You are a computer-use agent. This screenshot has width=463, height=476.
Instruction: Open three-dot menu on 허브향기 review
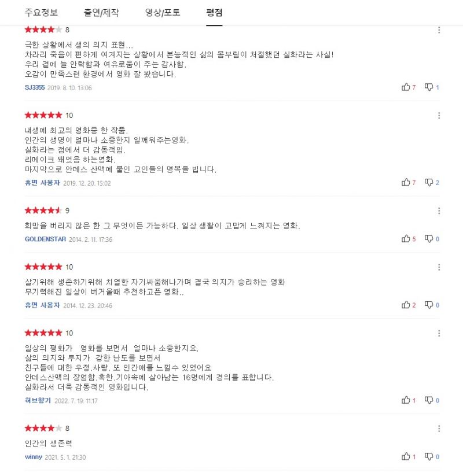pos(439,333)
